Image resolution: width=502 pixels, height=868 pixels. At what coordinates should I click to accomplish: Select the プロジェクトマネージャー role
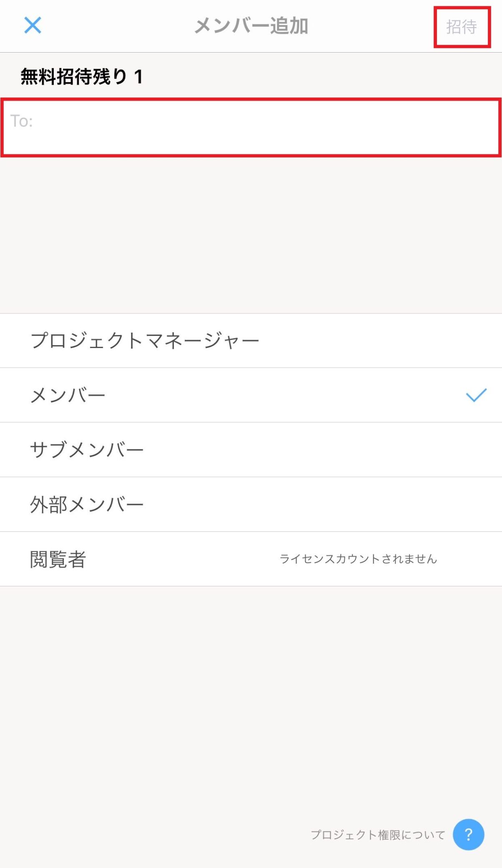tap(251, 341)
